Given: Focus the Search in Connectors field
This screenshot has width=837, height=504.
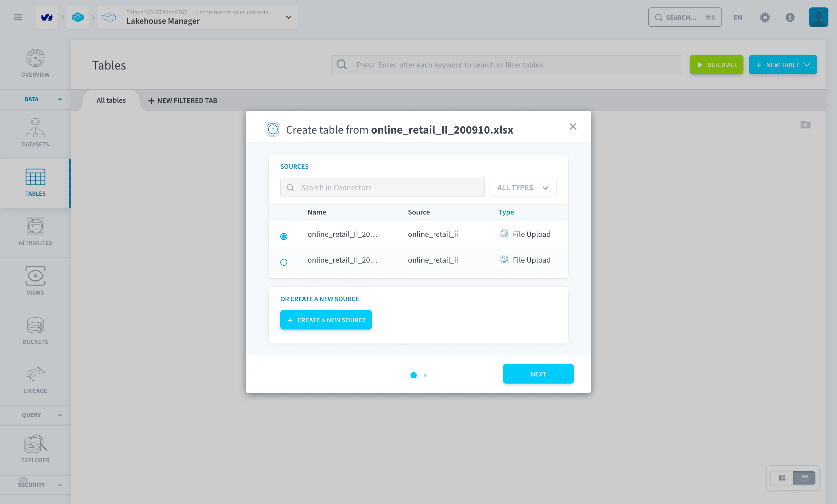Looking at the screenshot, I should [382, 187].
